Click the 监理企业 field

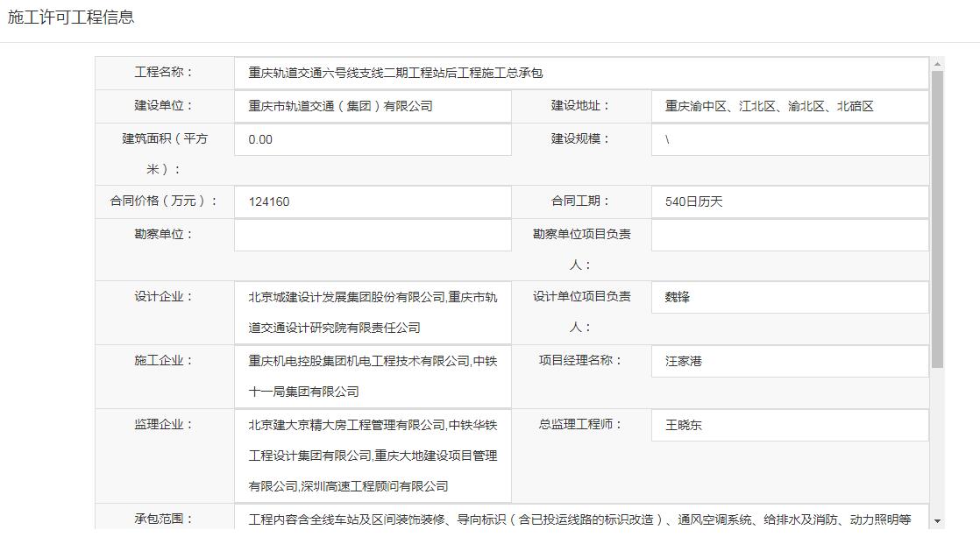(x=373, y=456)
